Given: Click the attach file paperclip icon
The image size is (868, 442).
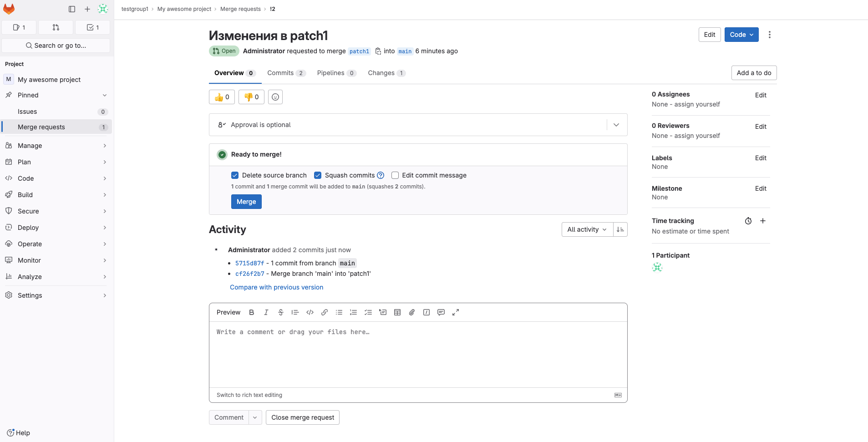Looking at the screenshot, I should [x=412, y=312].
